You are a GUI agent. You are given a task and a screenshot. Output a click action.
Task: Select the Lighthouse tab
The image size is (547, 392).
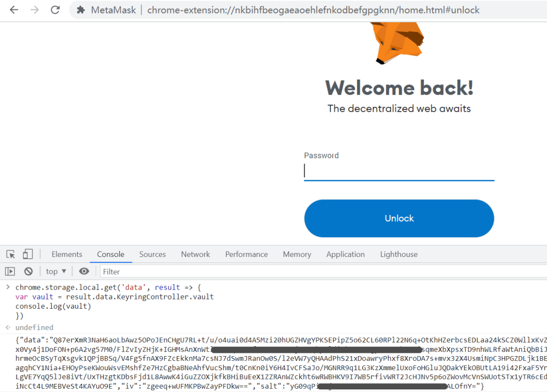tap(399, 254)
